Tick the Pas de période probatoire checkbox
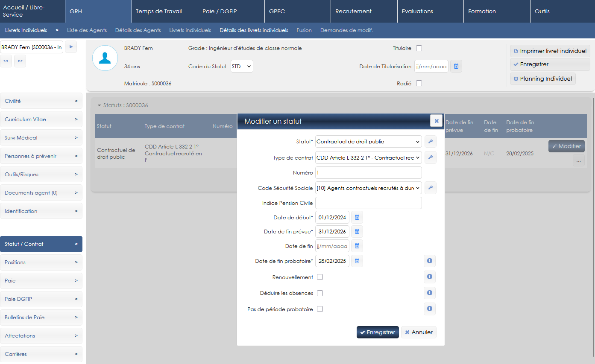The image size is (595, 364). coord(320,309)
